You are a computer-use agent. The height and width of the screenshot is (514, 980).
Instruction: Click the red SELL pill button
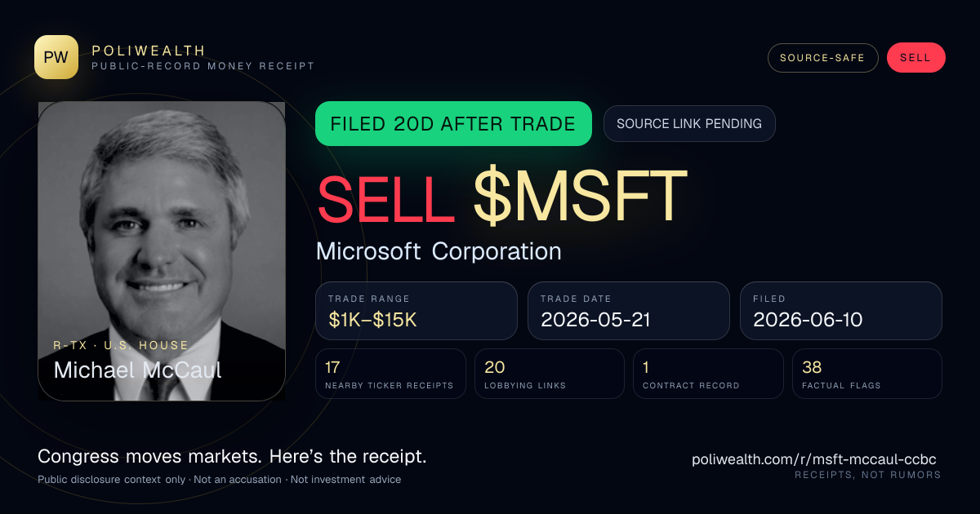915,58
